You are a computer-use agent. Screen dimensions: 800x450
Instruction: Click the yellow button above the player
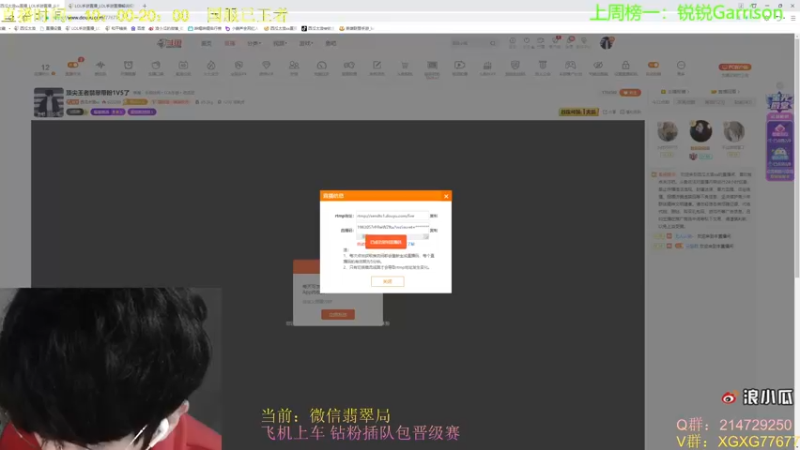tap(579, 112)
